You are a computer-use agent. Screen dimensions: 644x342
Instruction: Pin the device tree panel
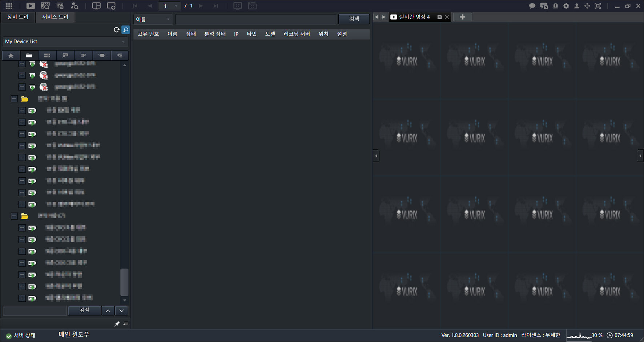pos(117,323)
